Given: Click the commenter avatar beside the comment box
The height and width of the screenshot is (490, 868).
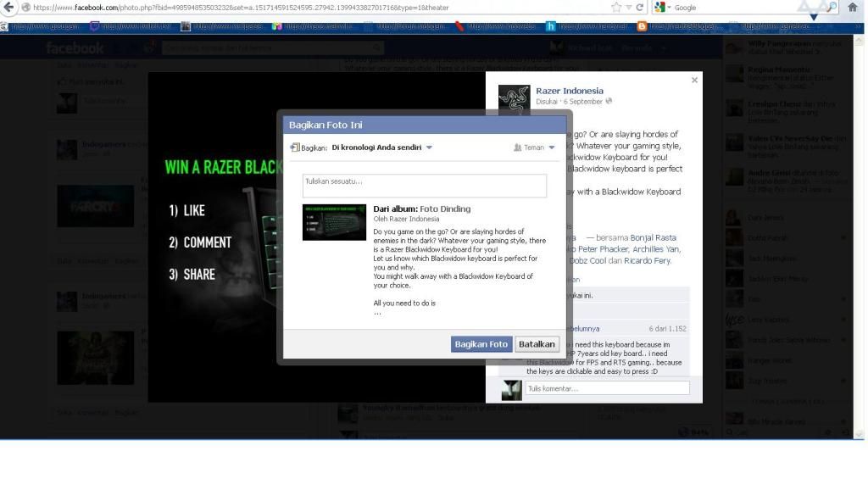Looking at the screenshot, I should coord(511,390).
